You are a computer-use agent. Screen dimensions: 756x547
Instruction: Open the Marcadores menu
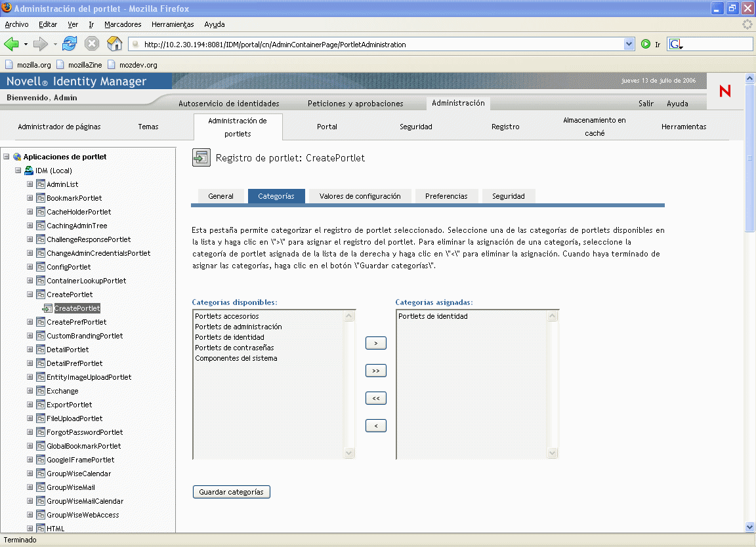(x=123, y=24)
